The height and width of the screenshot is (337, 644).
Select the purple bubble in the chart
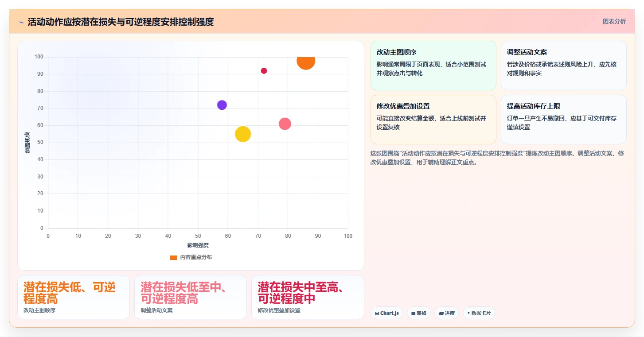[222, 105]
